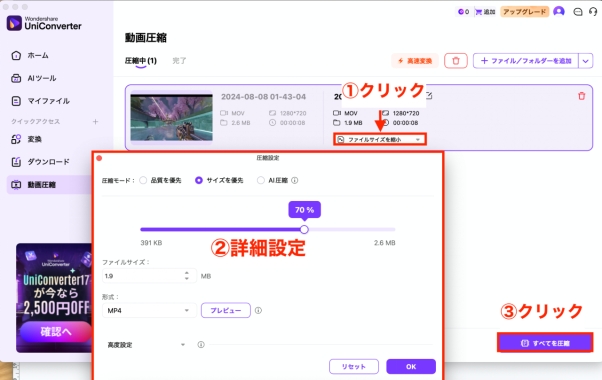
Task: Open the arrow next to ファイル/フォルダーを追加
Action: tap(585, 61)
